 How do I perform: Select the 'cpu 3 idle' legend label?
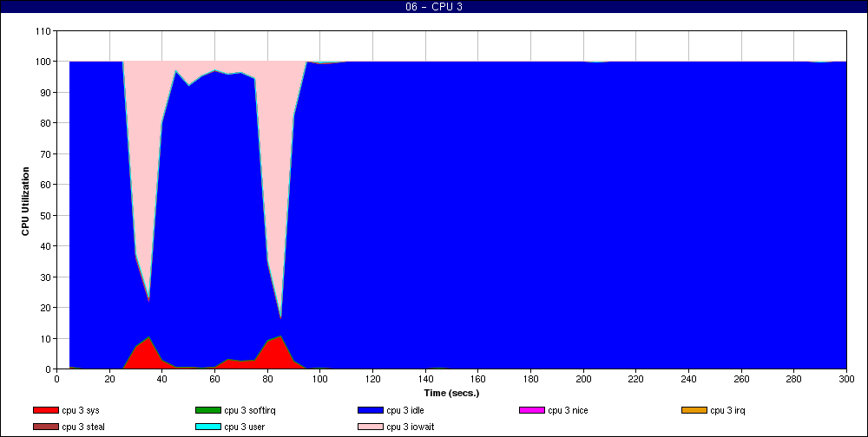(405, 411)
